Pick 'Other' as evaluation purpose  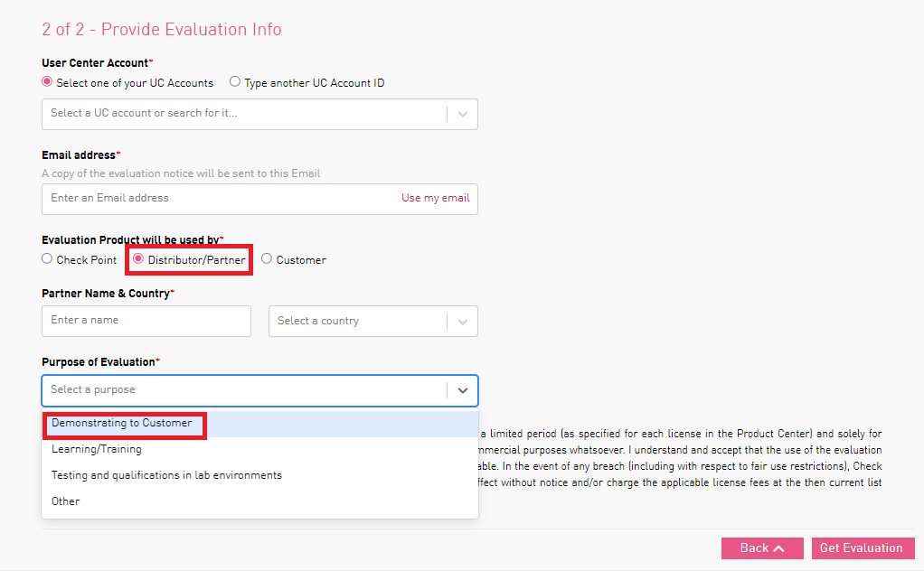[66, 501]
